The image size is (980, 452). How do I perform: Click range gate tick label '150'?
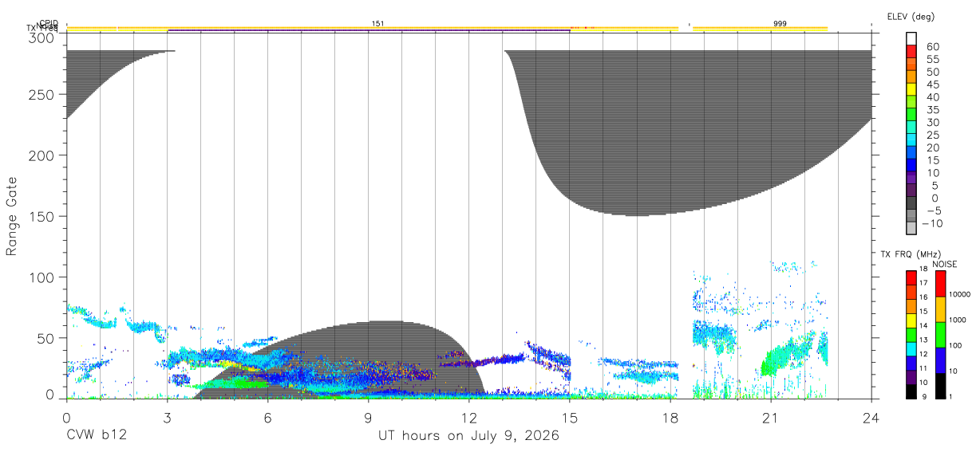click(x=41, y=216)
